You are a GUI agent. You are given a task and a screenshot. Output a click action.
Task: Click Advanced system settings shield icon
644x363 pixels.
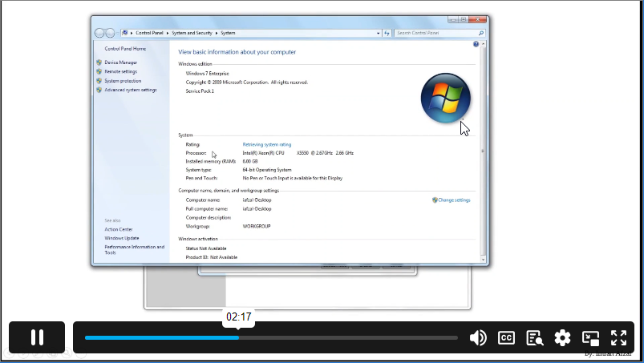point(99,90)
